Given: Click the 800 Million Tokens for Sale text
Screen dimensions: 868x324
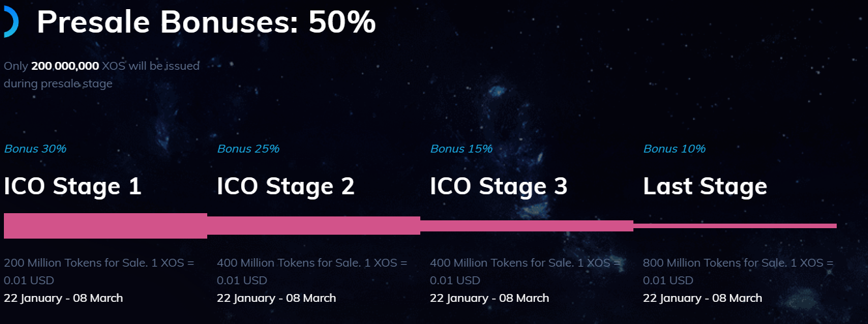Looking at the screenshot, I should (x=738, y=271).
